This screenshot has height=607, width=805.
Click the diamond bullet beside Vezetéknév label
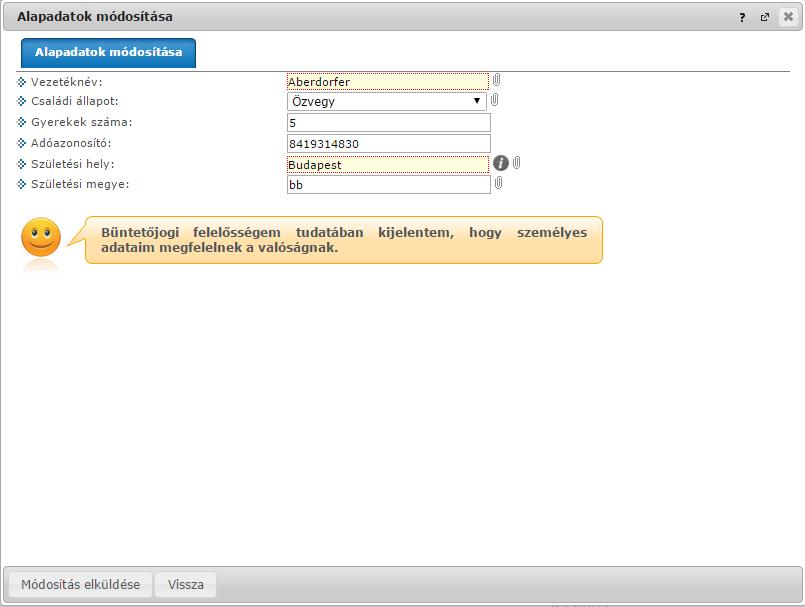[22, 82]
